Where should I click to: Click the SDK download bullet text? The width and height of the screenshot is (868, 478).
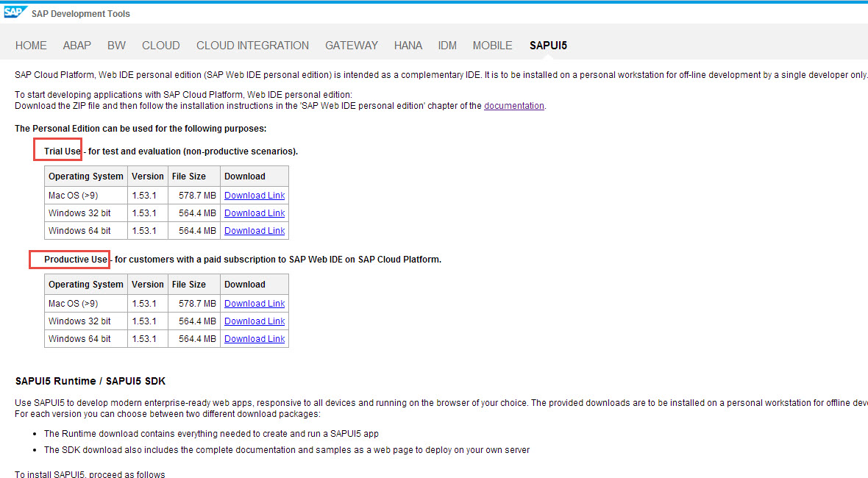pyautogui.click(x=287, y=450)
